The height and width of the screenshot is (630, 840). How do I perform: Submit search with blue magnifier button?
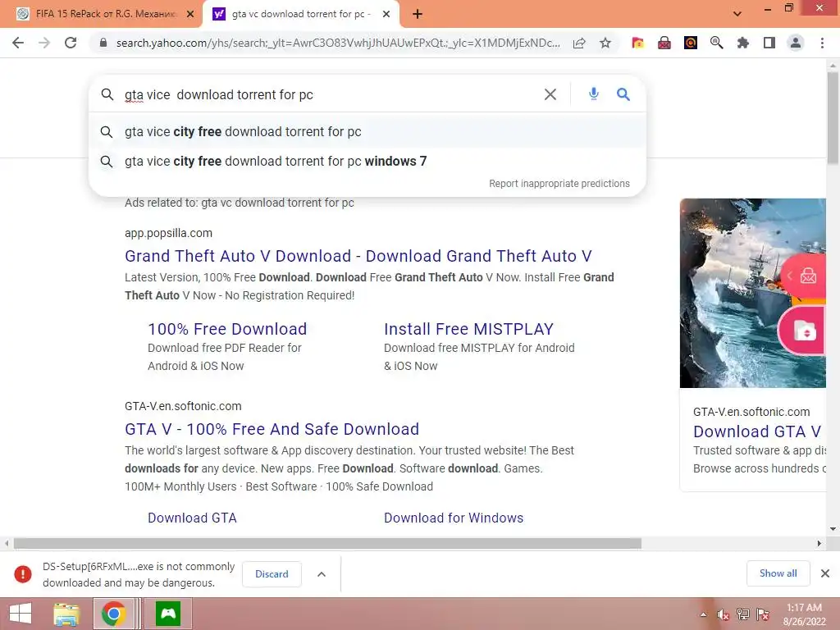(x=623, y=94)
